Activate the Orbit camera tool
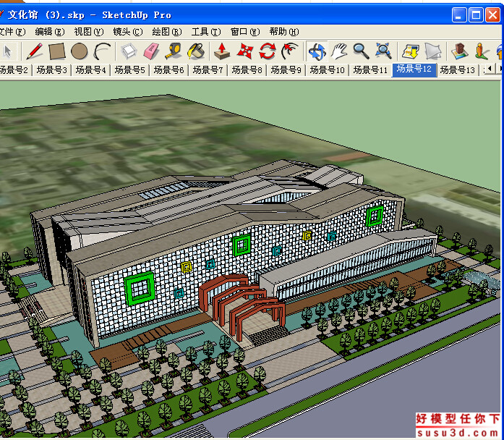 (x=317, y=51)
